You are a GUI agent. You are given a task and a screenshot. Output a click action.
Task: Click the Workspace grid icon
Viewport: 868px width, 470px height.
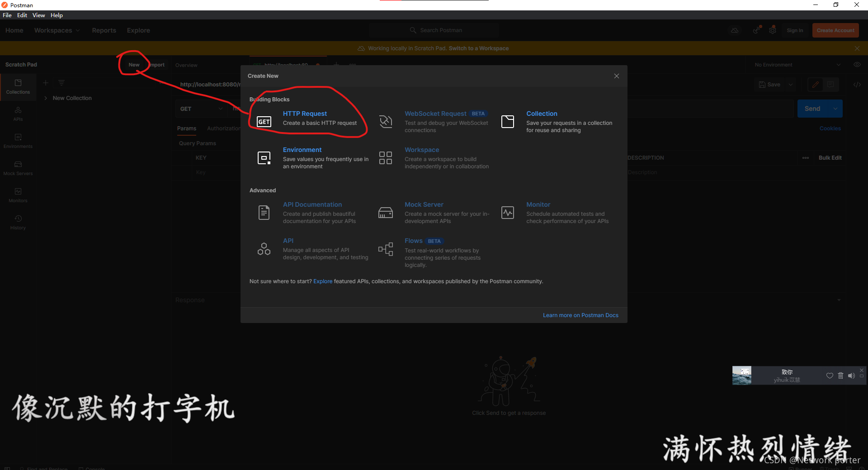point(386,158)
